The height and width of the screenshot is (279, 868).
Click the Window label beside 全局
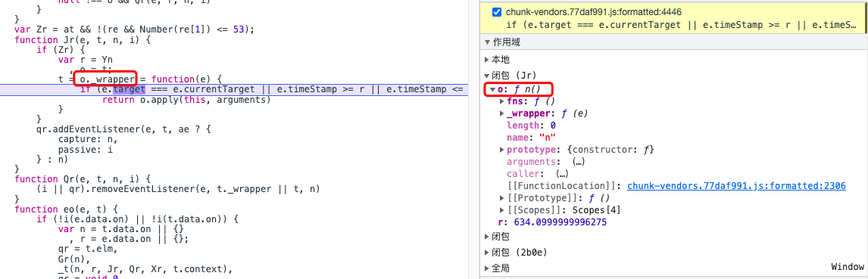point(847,267)
